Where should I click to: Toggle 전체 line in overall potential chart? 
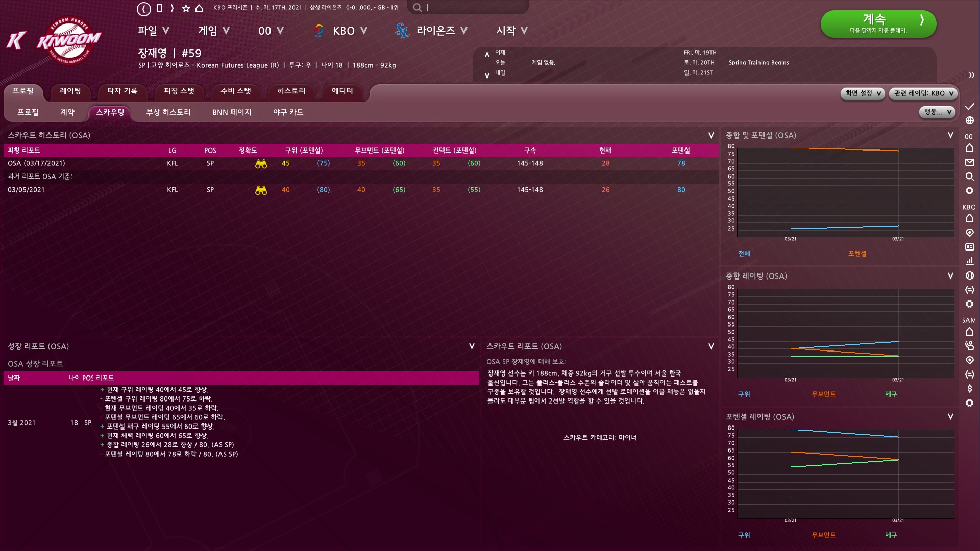point(744,254)
